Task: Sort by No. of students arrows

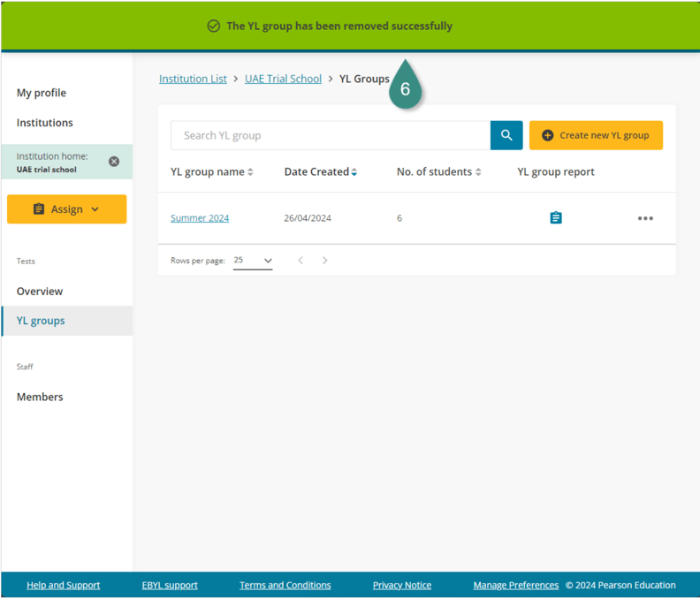Action: point(478,172)
